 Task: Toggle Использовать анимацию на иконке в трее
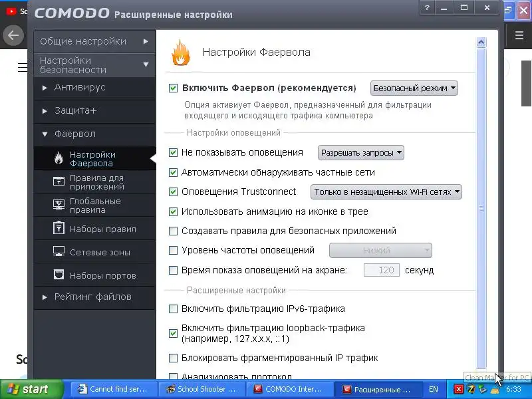point(173,211)
